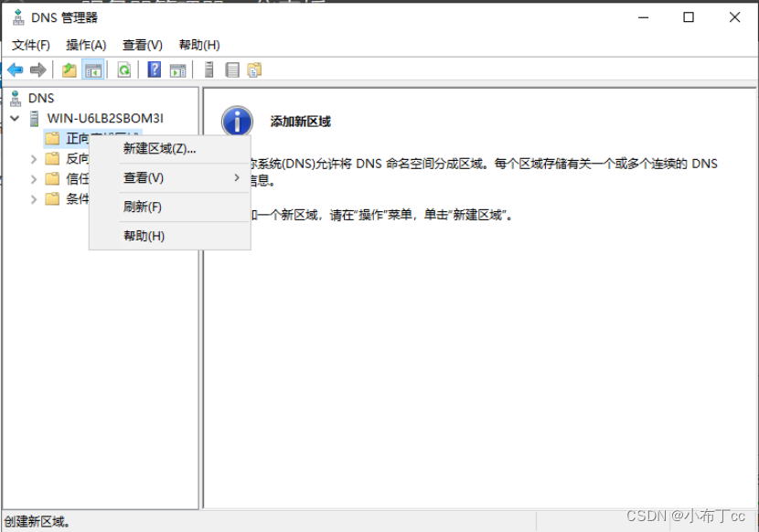This screenshot has height=532, width=759.
Task: Select the 条件 tree item label
Action: (78, 199)
